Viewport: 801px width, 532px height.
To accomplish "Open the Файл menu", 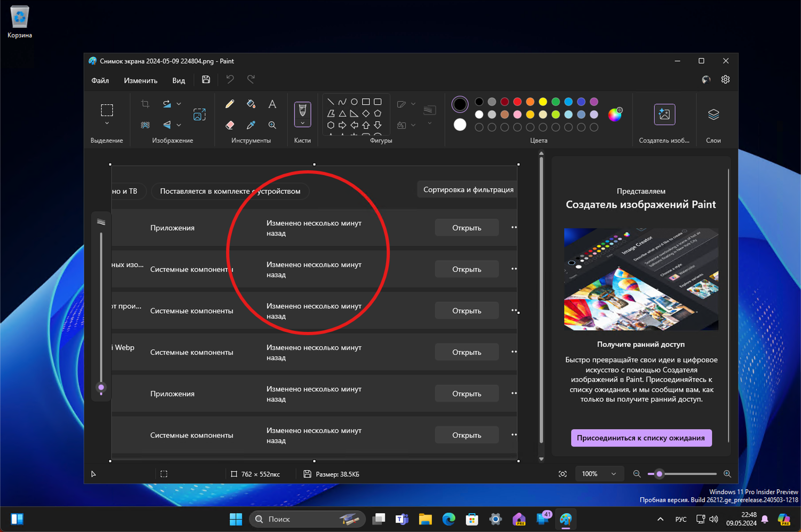I will pos(100,81).
